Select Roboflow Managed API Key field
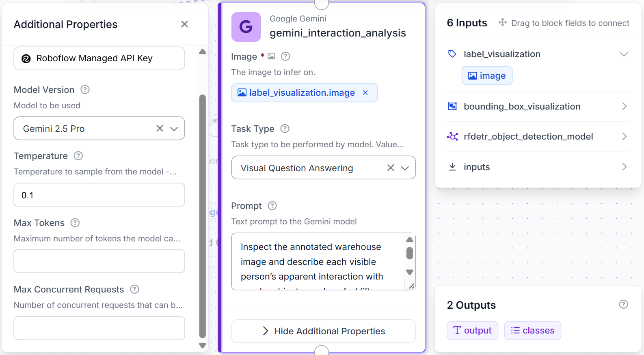 (99, 58)
